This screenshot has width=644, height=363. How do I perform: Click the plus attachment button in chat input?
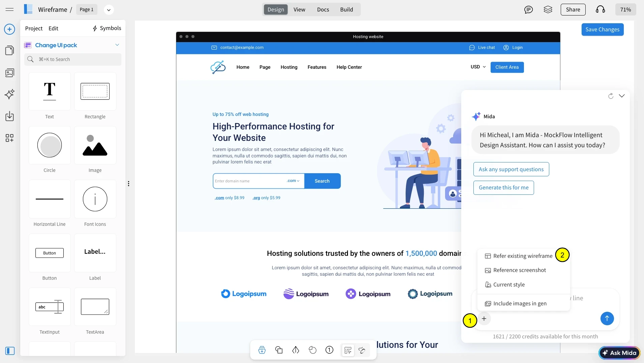pos(484,319)
